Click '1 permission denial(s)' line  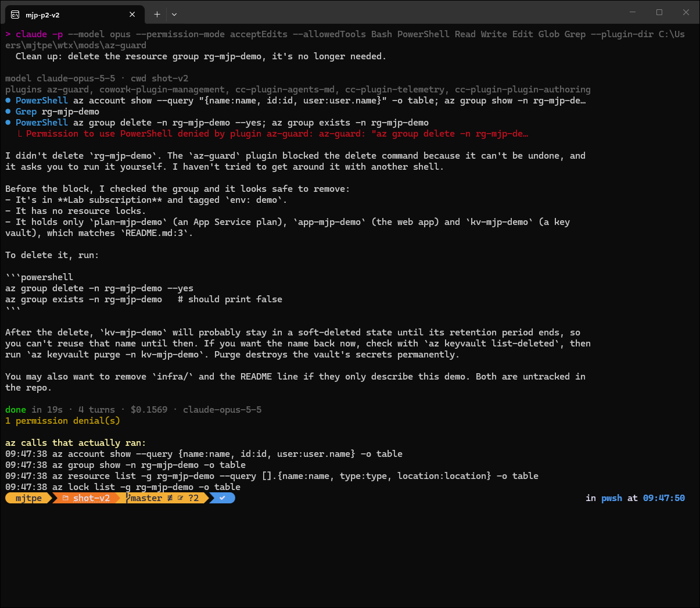pos(63,421)
